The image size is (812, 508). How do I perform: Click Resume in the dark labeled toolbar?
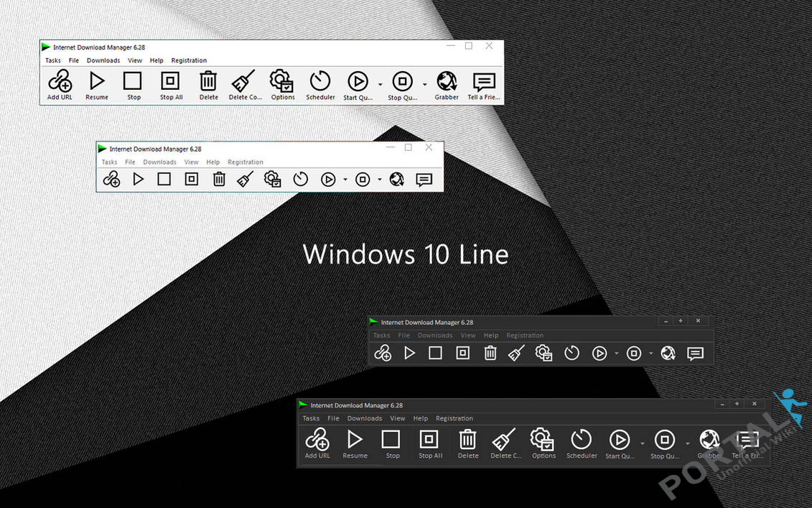(x=355, y=444)
